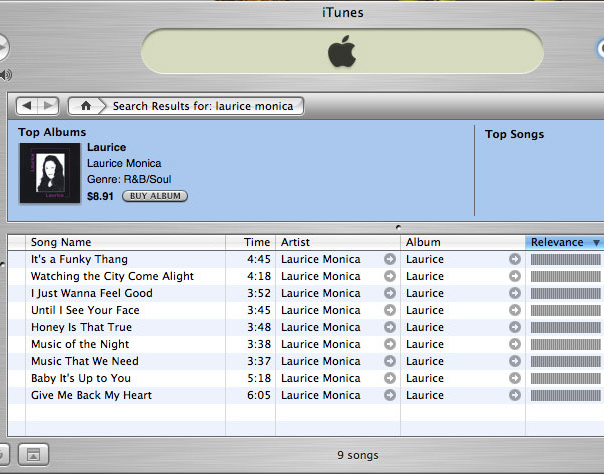The width and height of the screenshot is (604, 474).
Task: Go back with the left arrow button
Action: pyautogui.click(x=27, y=106)
